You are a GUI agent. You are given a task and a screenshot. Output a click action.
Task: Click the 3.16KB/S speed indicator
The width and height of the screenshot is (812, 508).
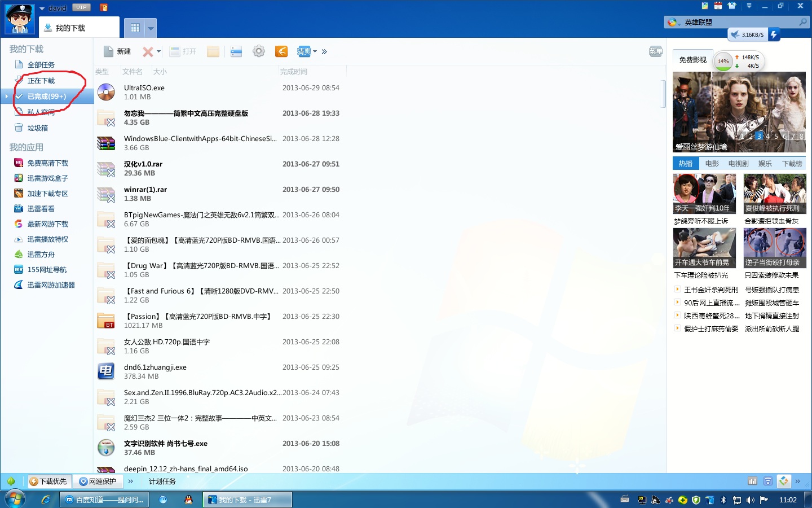click(748, 34)
